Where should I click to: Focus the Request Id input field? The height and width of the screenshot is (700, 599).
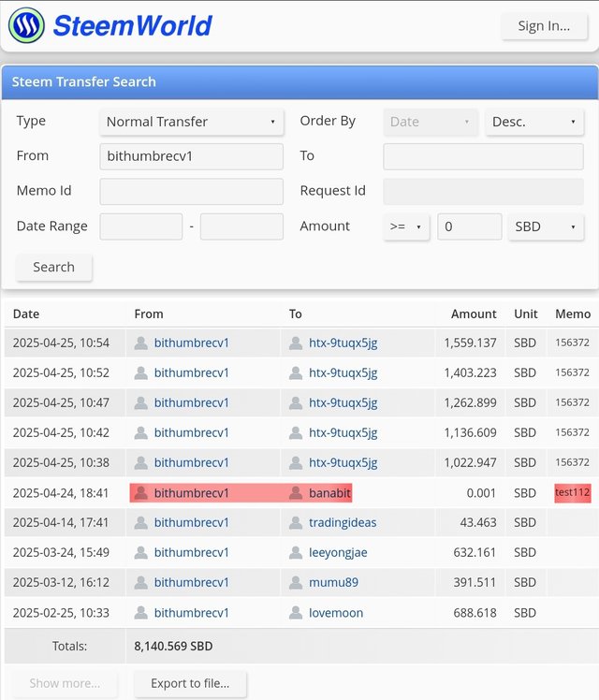pyautogui.click(x=483, y=191)
